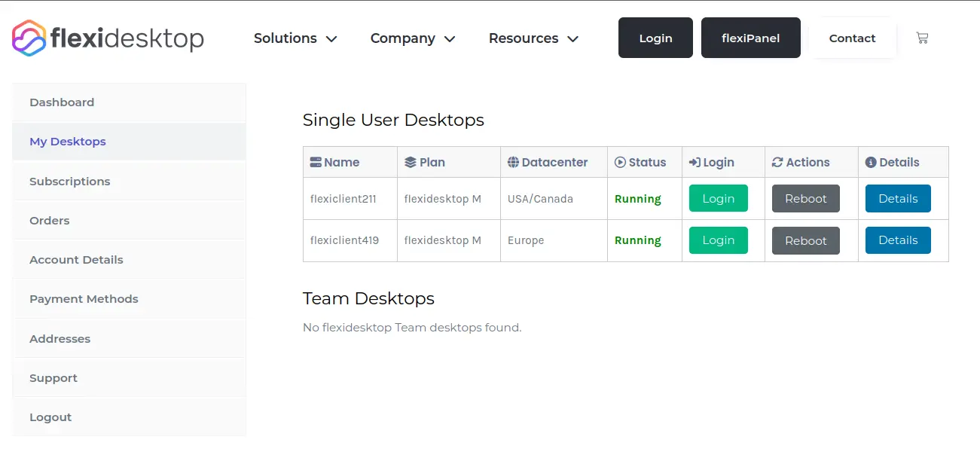Reboot the flexiclient211 desktop

[x=806, y=199]
